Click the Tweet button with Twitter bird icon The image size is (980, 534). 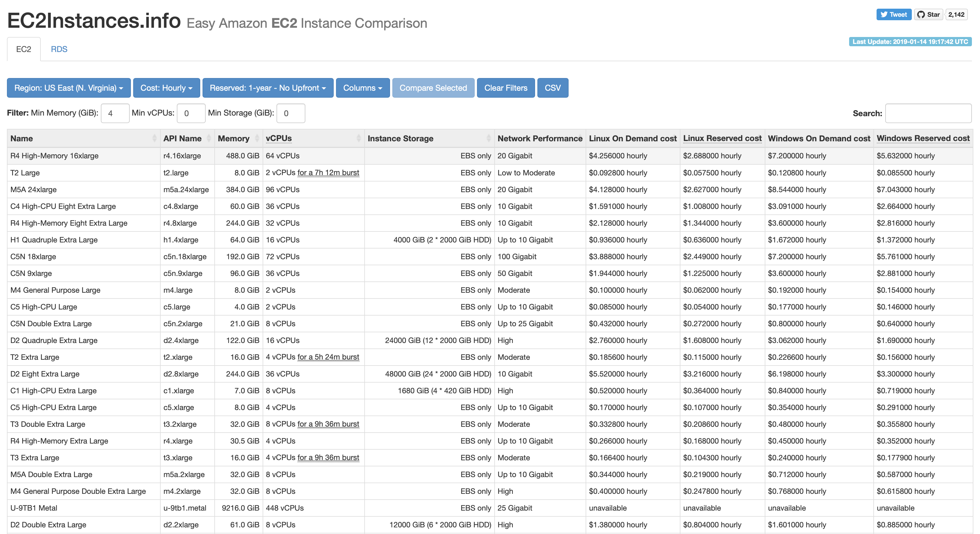(894, 14)
